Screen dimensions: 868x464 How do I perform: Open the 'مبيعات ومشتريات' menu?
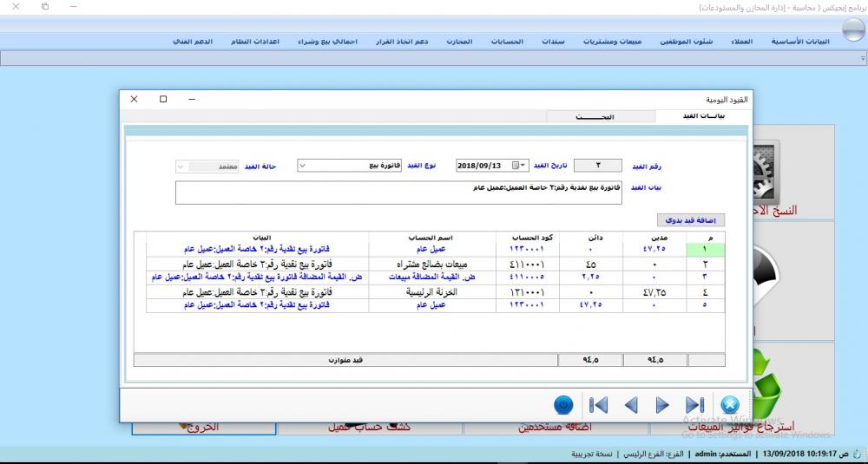(x=612, y=42)
